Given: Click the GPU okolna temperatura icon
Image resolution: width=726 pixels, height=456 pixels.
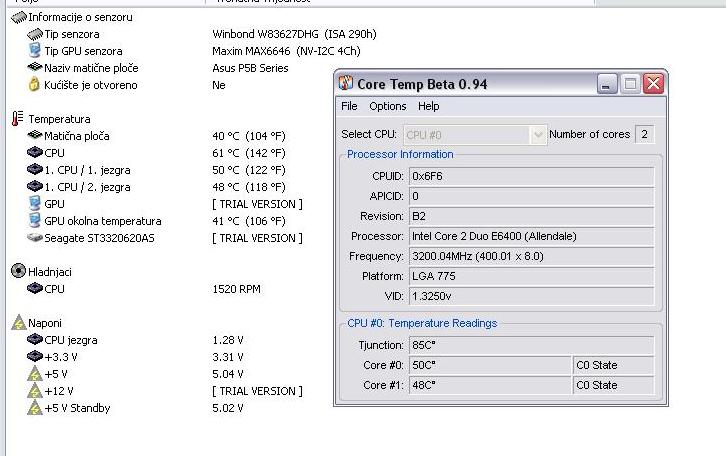Looking at the screenshot, I should [x=34, y=220].
